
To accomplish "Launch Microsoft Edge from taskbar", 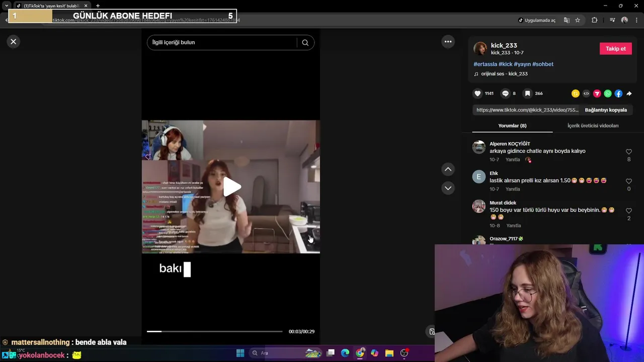I will tap(345, 353).
